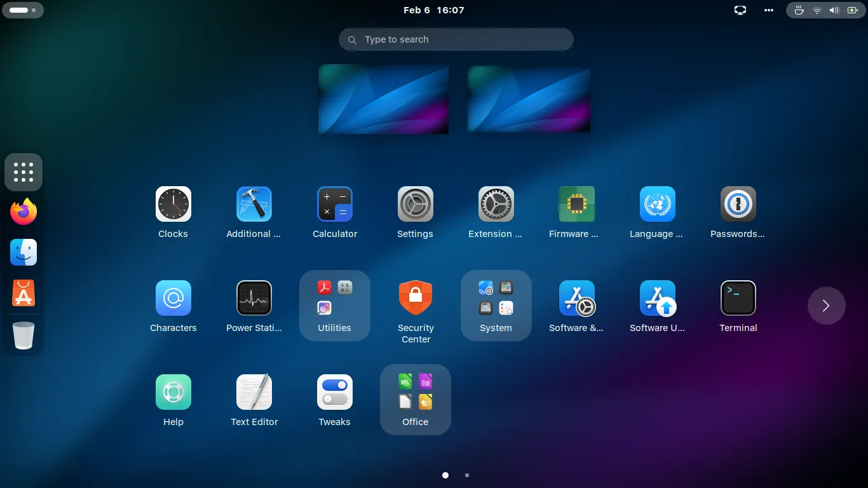
Task: Launch Firefox from the dock
Action: pyautogui.click(x=24, y=211)
